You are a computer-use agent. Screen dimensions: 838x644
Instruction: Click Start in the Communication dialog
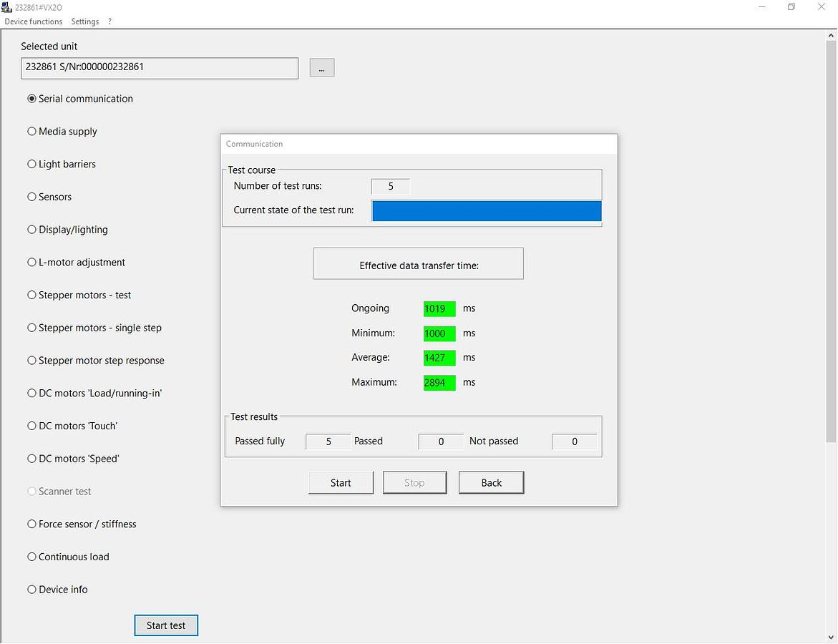pyautogui.click(x=341, y=483)
